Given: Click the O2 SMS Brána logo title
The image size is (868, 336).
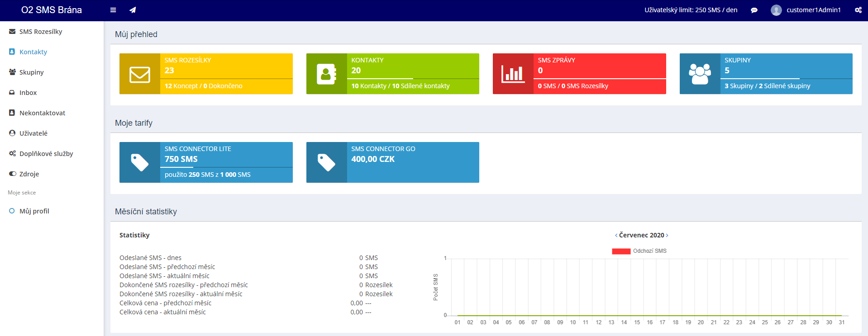Looking at the screenshot, I should 52,10.
